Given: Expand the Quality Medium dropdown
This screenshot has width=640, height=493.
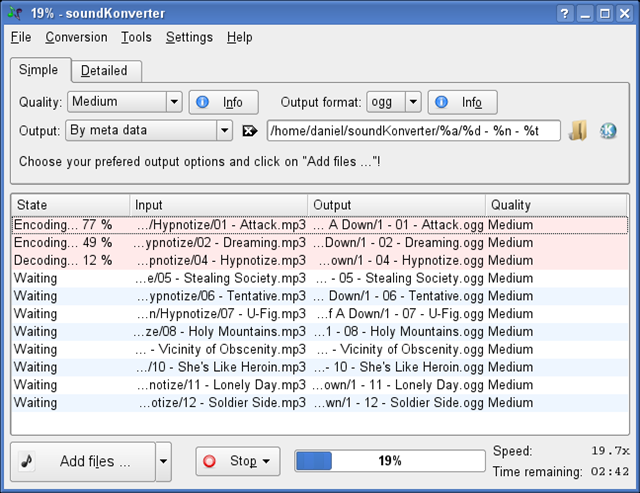Looking at the screenshot, I should [172, 102].
